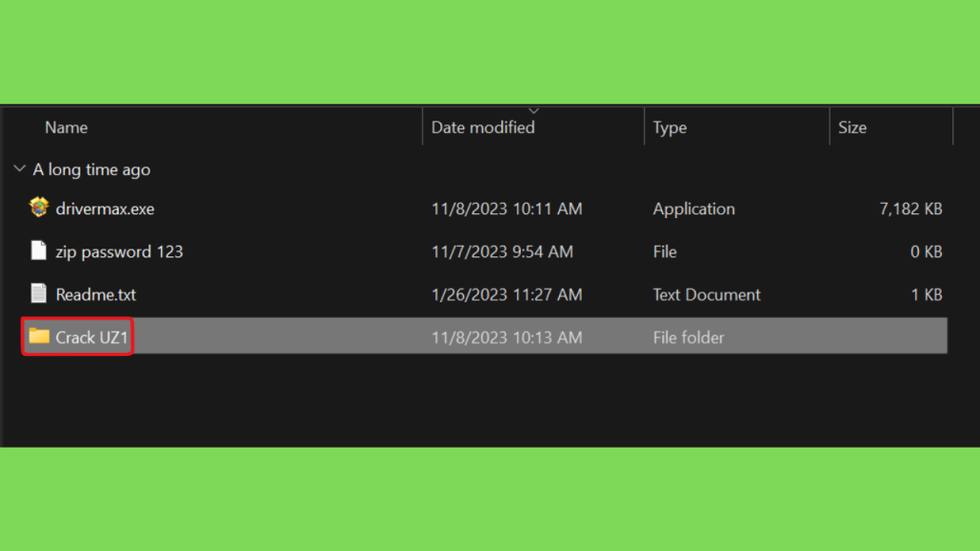Select the Crack UZ1 folder name

click(92, 338)
